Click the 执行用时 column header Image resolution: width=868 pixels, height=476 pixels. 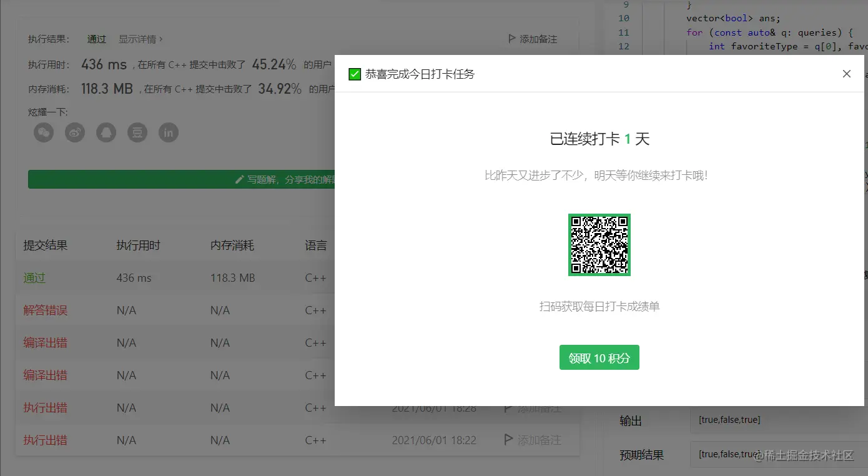point(139,245)
